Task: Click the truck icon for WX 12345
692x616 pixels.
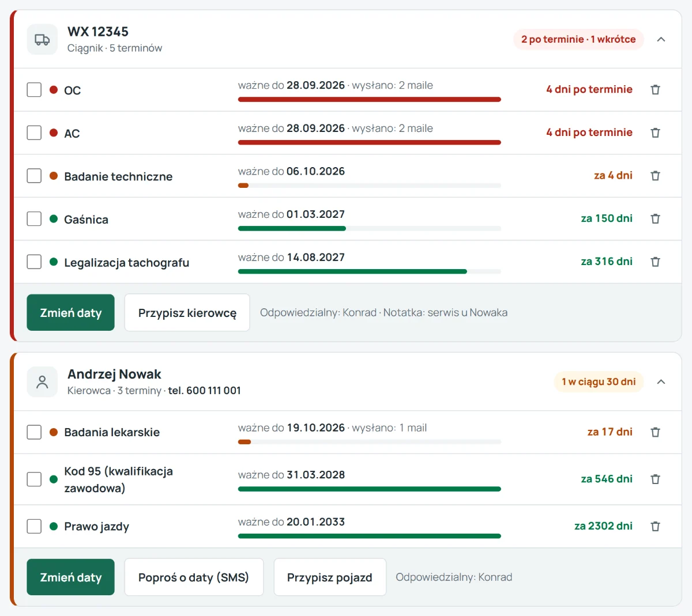Action: [x=42, y=39]
